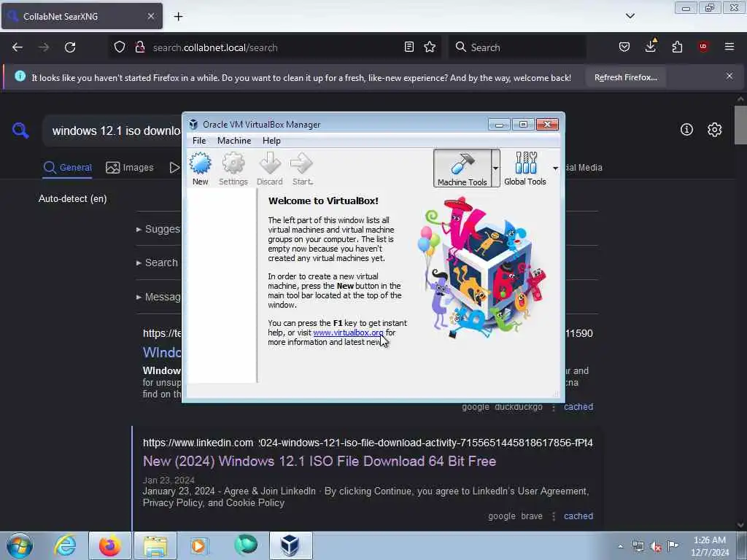Open the SearXNG preferences gear icon
Screen dimensions: 747x560
coord(715,130)
